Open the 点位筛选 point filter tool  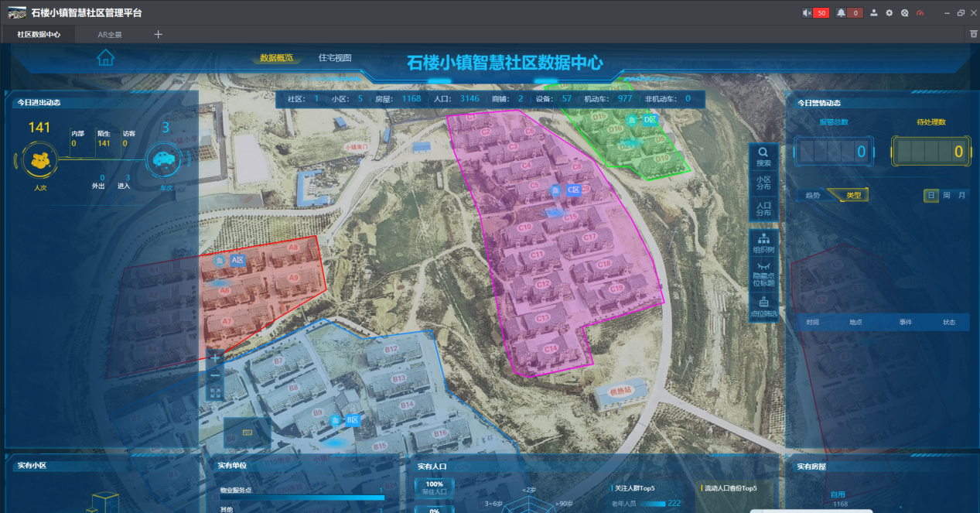(x=764, y=307)
